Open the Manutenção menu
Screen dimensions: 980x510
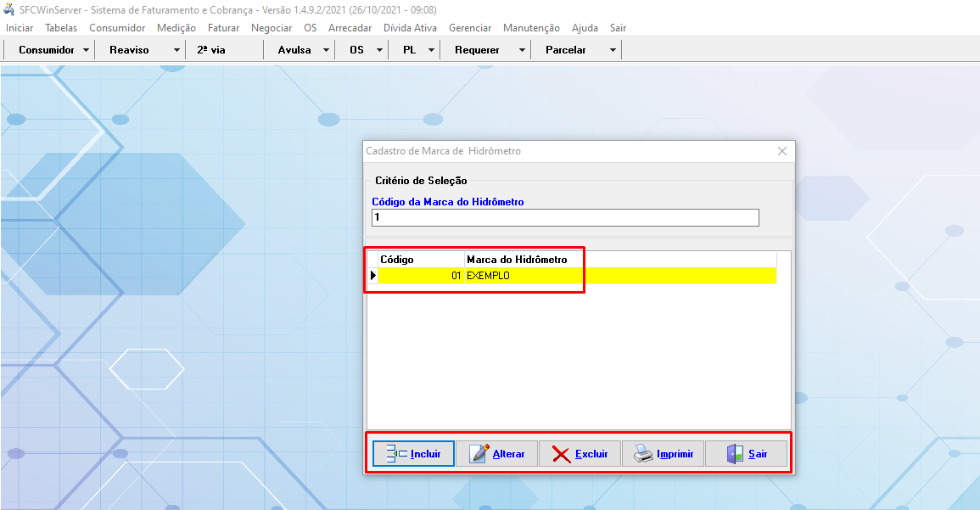[531, 28]
